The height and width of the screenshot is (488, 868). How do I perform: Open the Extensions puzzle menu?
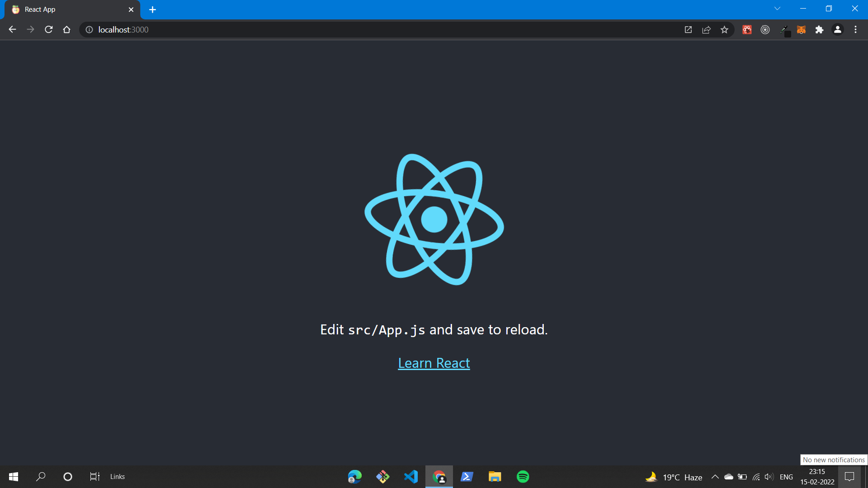819,30
